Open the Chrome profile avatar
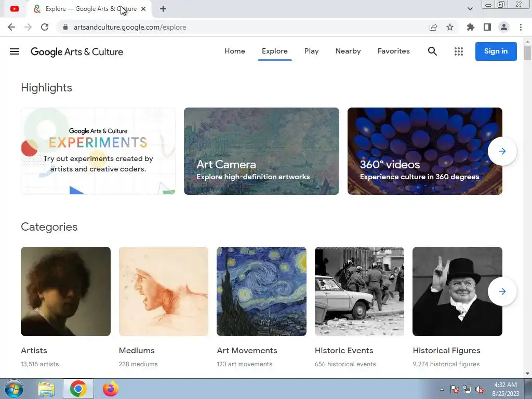This screenshot has width=532, height=399. [x=504, y=27]
